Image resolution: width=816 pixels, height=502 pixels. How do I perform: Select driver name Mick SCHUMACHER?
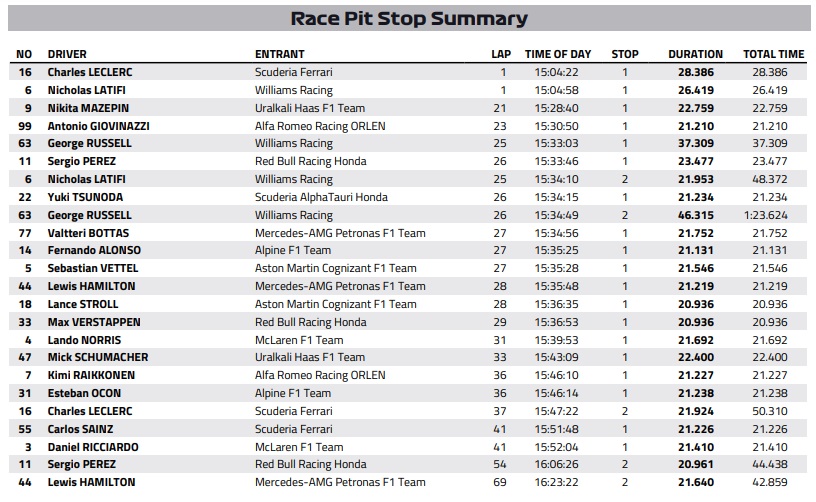point(98,357)
